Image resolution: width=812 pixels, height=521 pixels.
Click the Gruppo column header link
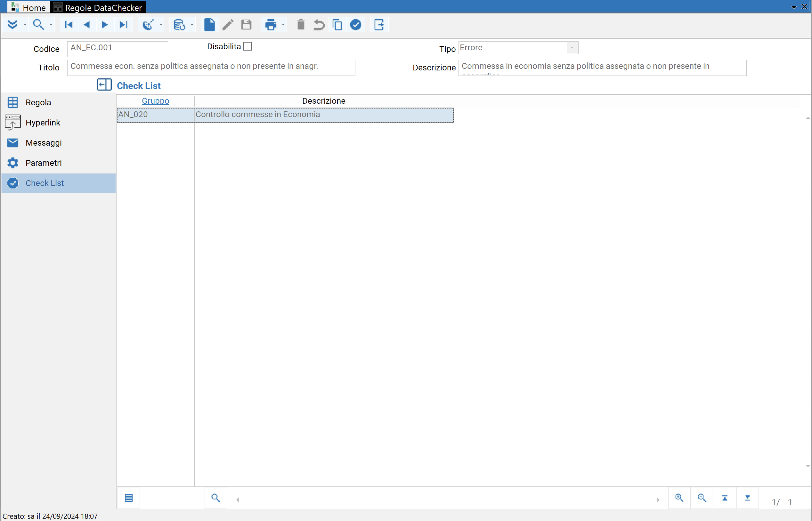pos(155,101)
